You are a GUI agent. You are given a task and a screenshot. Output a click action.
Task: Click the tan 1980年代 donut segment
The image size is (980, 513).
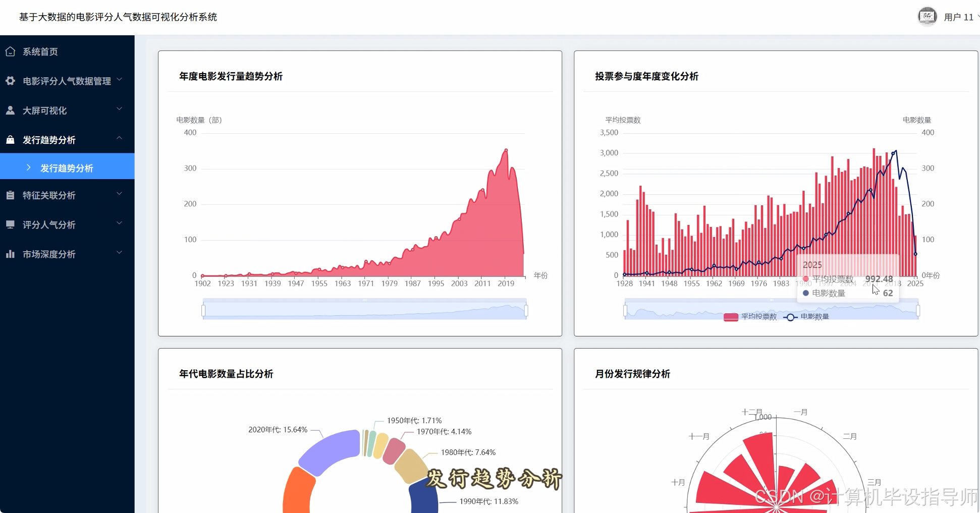(x=410, y=466)
